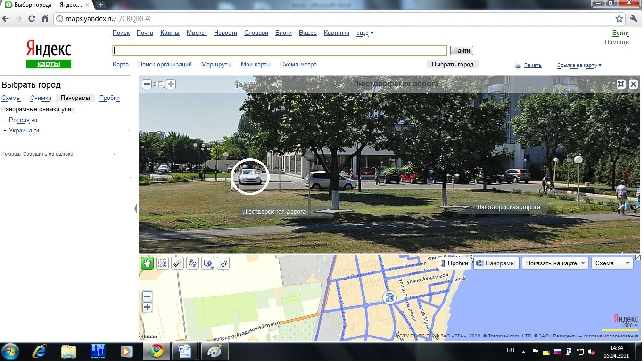Open the Схема метро menu item

click(298, 65)
